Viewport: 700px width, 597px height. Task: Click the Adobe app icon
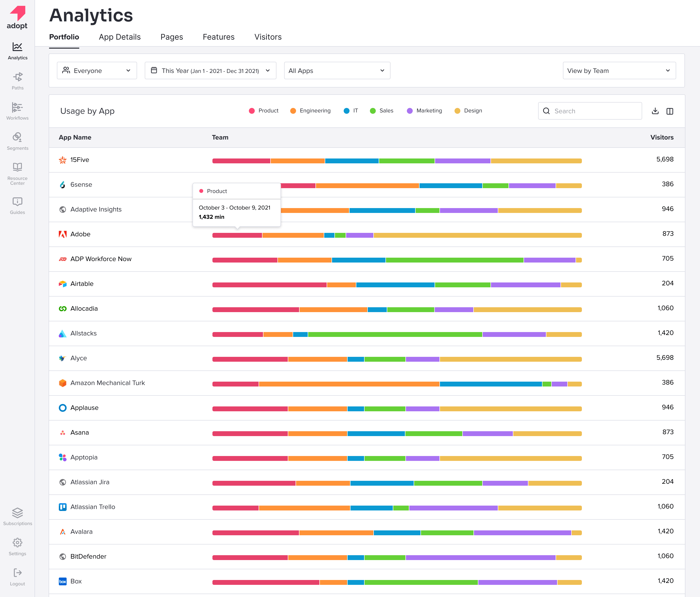coord(62,234)
